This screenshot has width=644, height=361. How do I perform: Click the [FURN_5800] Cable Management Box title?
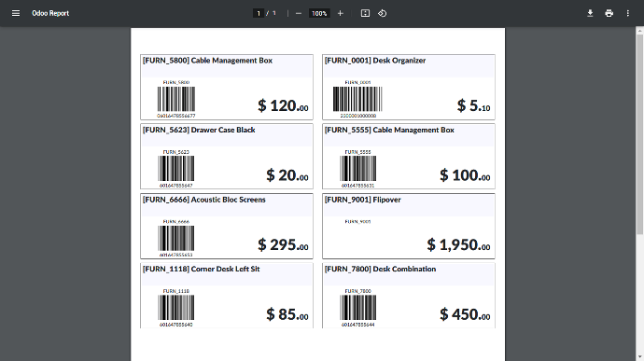[x=207, y=61]
